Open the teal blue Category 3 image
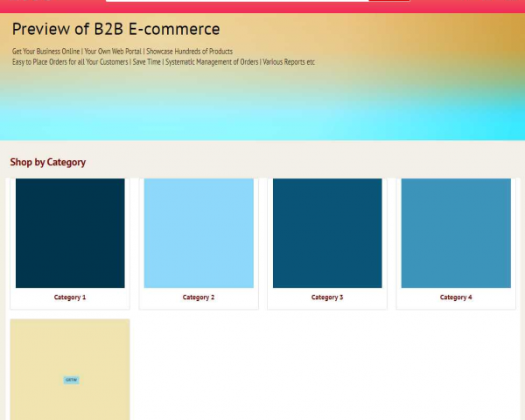This screenshot has height=420, width=525. click(327, 233)
